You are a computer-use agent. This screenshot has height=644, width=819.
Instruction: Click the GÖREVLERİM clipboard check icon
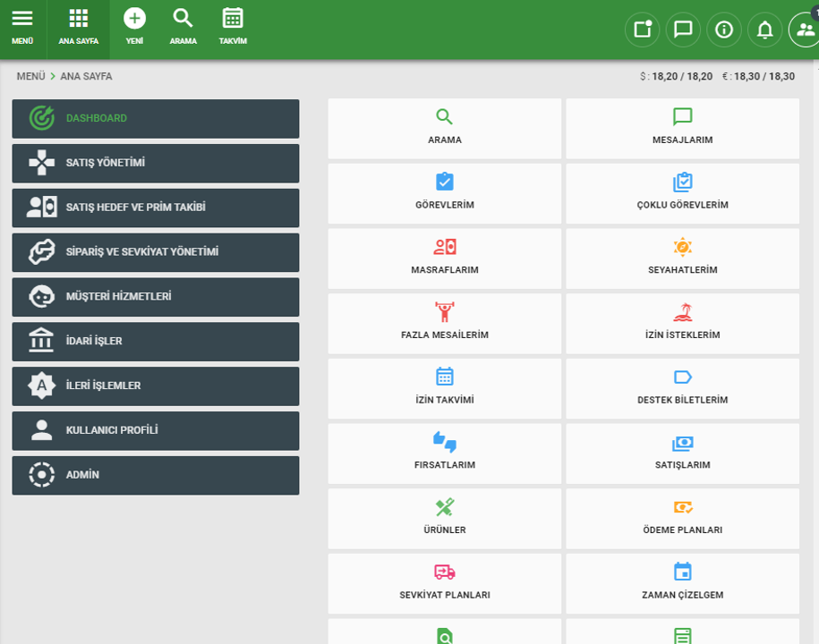tap(445, 182)
